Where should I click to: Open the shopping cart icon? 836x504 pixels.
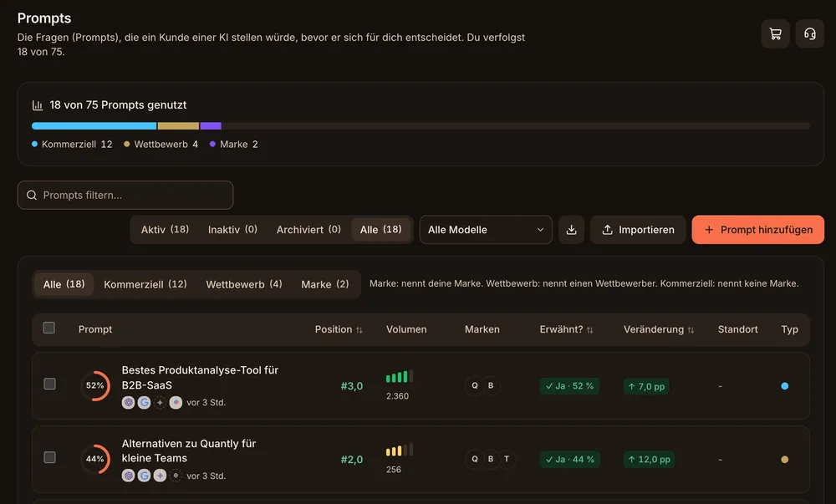pyautogui.click(x=775, y=34)
